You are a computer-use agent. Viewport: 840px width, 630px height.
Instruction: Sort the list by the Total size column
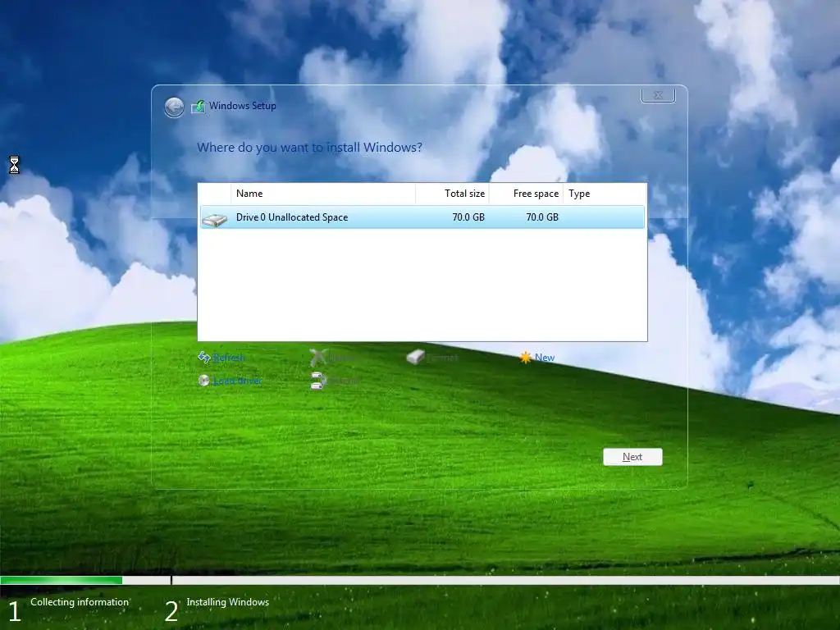tap(452, 194)
